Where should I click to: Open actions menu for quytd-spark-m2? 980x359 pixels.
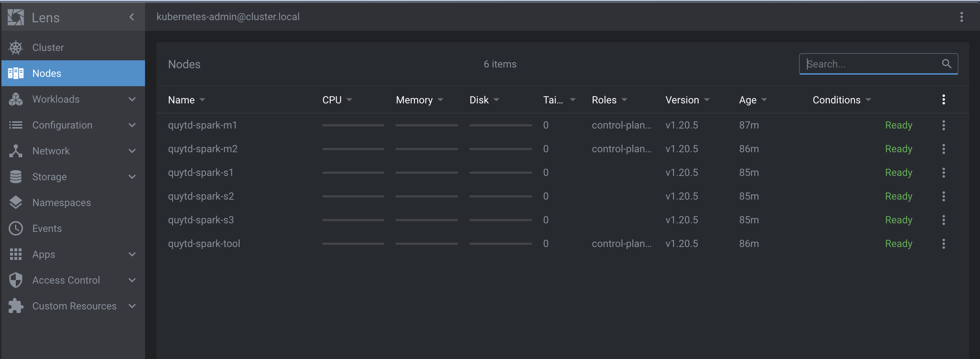click(x=943, y=149)
